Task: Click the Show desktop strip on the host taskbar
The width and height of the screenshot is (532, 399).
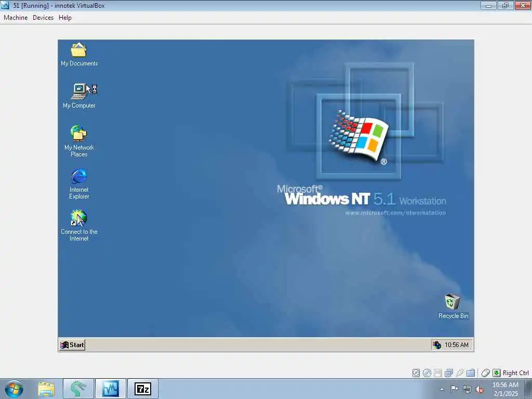Action: coord(528,389)
